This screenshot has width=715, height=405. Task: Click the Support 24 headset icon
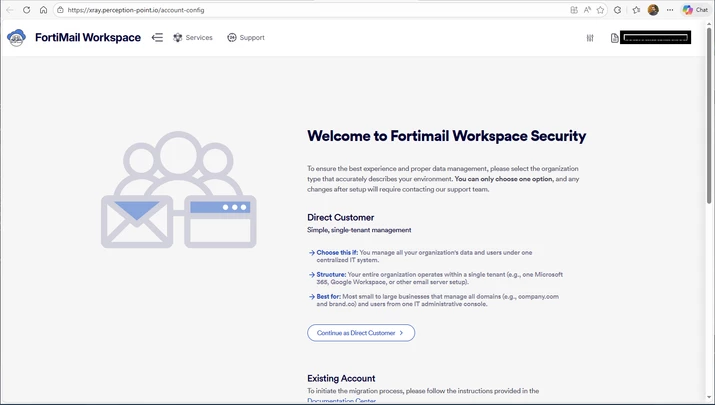click(232, 37)
